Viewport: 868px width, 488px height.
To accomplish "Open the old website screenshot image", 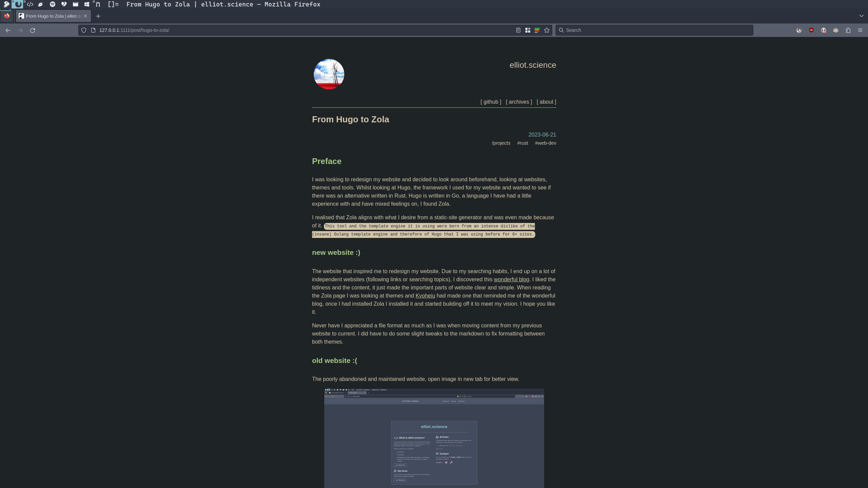I will 434,438.
